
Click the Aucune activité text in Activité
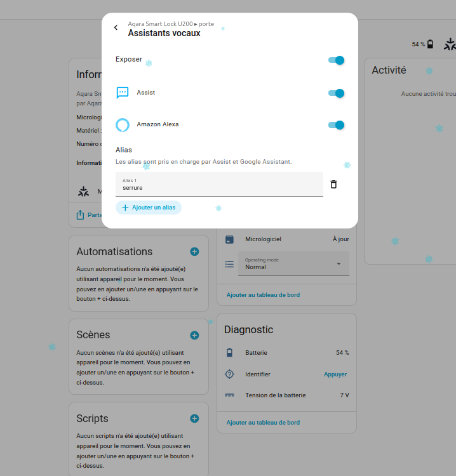coord(428,94)
